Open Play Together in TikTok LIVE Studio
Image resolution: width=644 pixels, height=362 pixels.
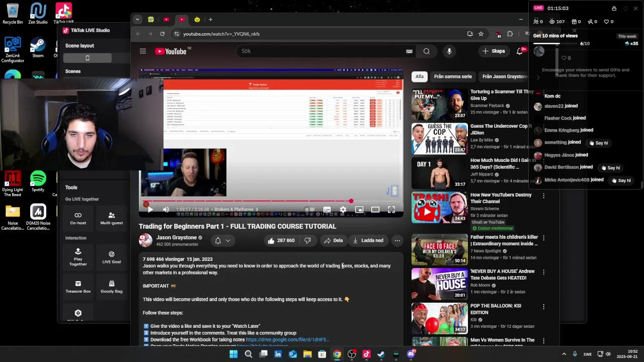point(78,257)
